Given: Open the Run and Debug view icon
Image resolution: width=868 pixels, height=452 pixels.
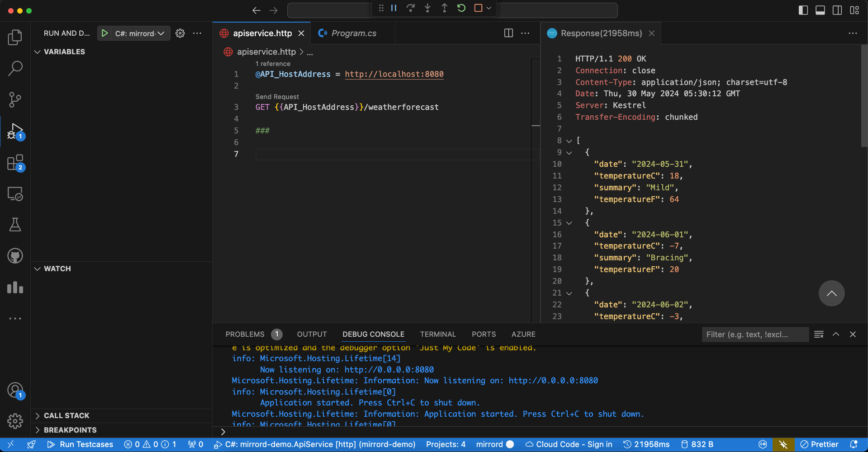Looking at the screenshot, I should click(15, 131).
